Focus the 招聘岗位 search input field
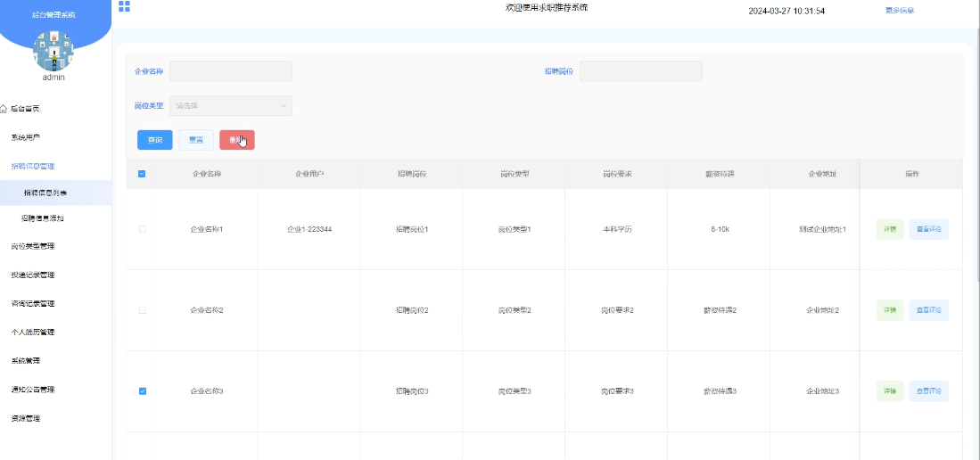Image resolution: width=980 pixels, height=460 pixels. [x=640, y=71]
